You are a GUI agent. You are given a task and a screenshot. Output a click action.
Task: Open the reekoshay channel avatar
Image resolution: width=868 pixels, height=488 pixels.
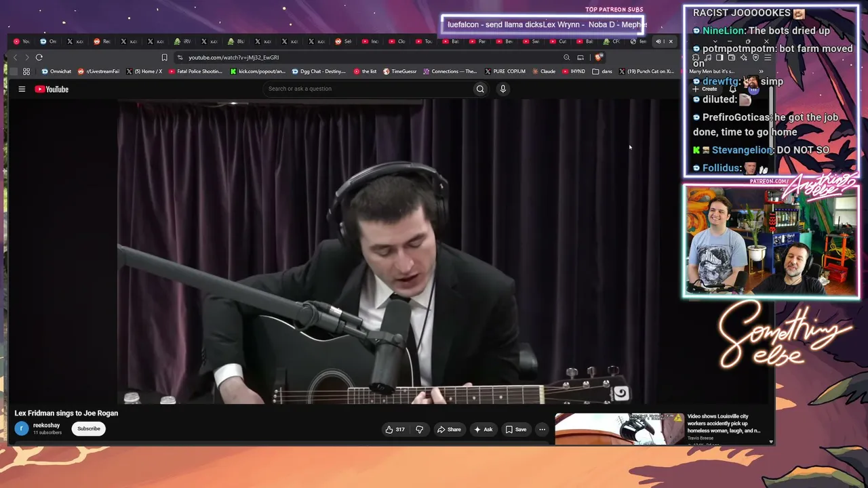22,428
